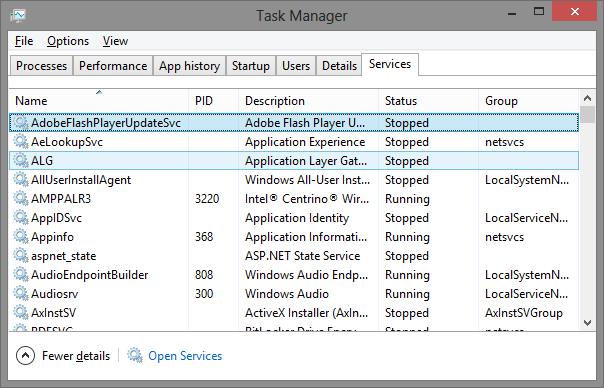The width and height of the screenshot is (604, 388).
Task: Open the Options menu
Action: coord(68,41)
